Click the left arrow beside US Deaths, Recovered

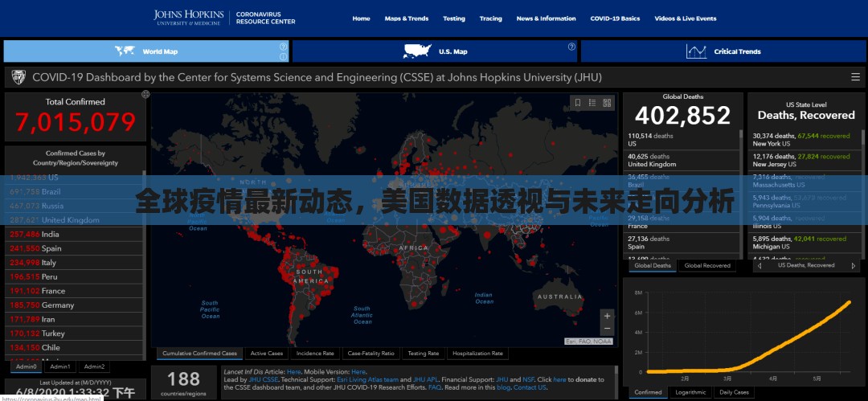click(x=759, y=265)
